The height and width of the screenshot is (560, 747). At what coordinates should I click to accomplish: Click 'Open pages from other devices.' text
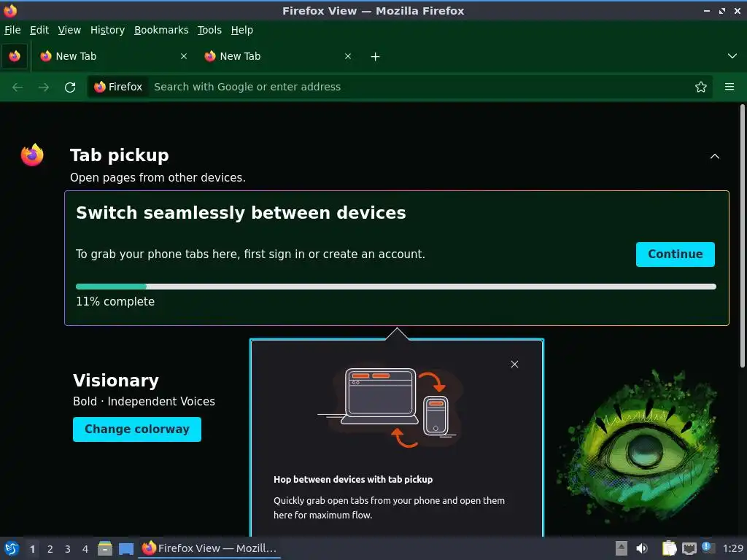pyautogui.click(x=158, y=178)
